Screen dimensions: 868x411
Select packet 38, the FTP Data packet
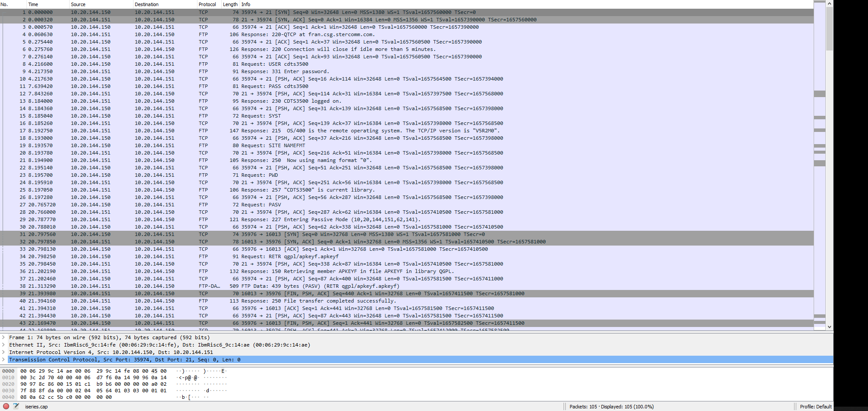point(174,286)
